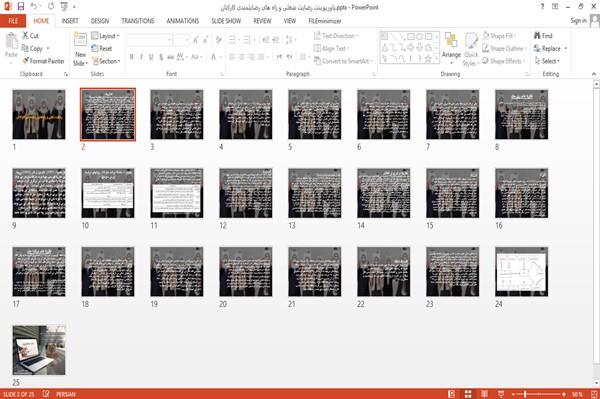Switch to the VIEW tab
This screenshot has height=399, width=600.
[290, 21]
